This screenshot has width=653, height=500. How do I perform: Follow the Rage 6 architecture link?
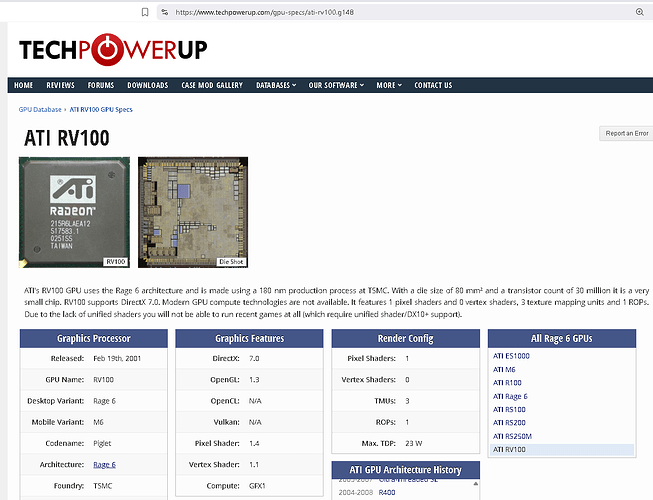click(x=105, y=465)
